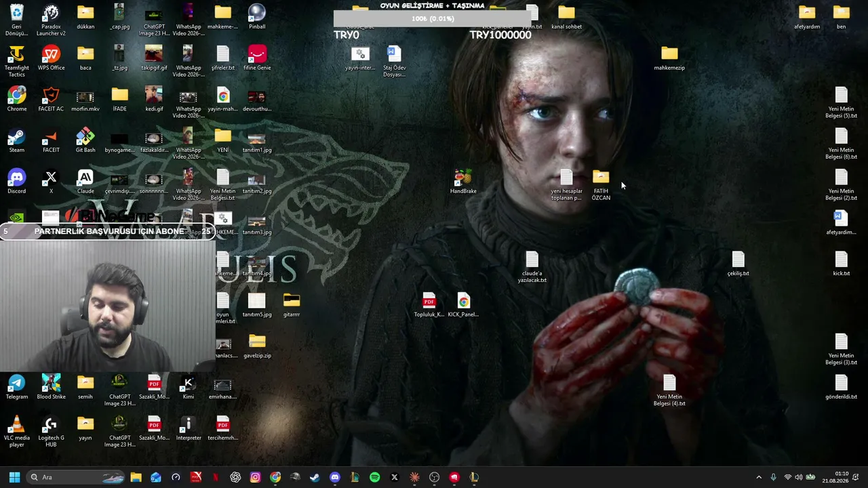Select the Topluluk_K PDF file

pyautogui.click(x=429, y=305)
